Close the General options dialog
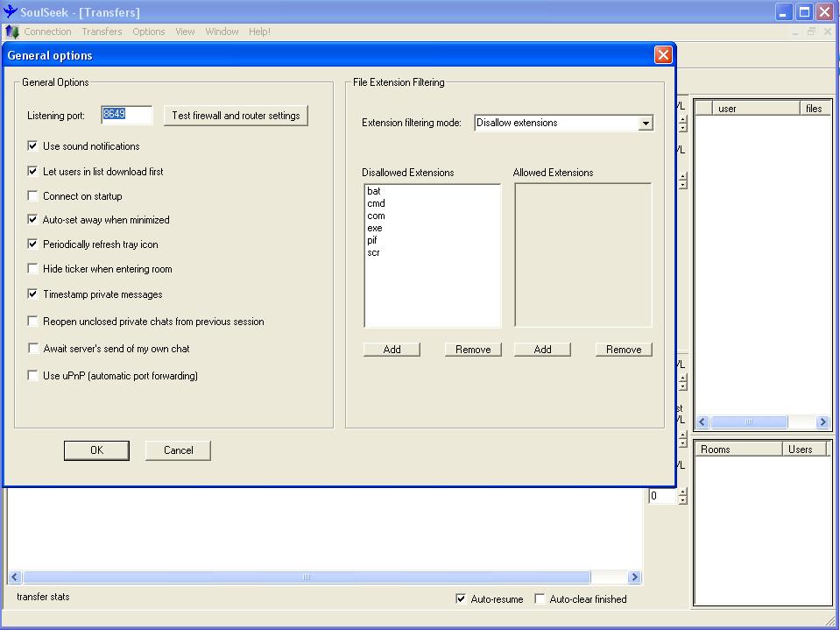The width and height of the screenshot is (840, 630). pyautogui.click(x=663, y=54)
